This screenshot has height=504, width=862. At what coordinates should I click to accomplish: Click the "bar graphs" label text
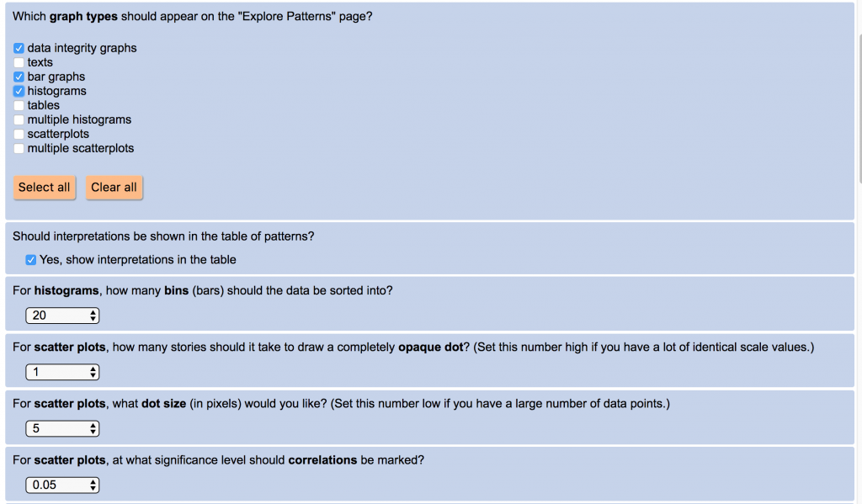pos(56,77)
